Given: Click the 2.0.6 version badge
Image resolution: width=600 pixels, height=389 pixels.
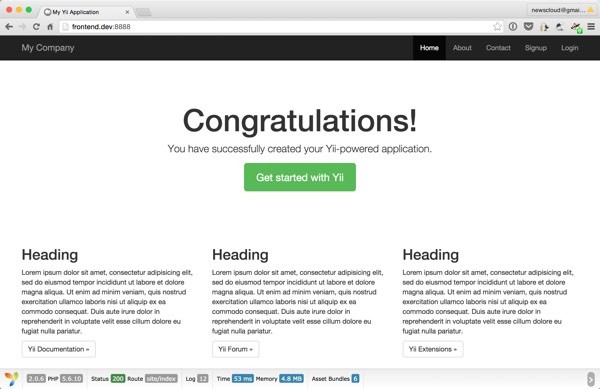Looking at the screenshot, I should [36, 379].
